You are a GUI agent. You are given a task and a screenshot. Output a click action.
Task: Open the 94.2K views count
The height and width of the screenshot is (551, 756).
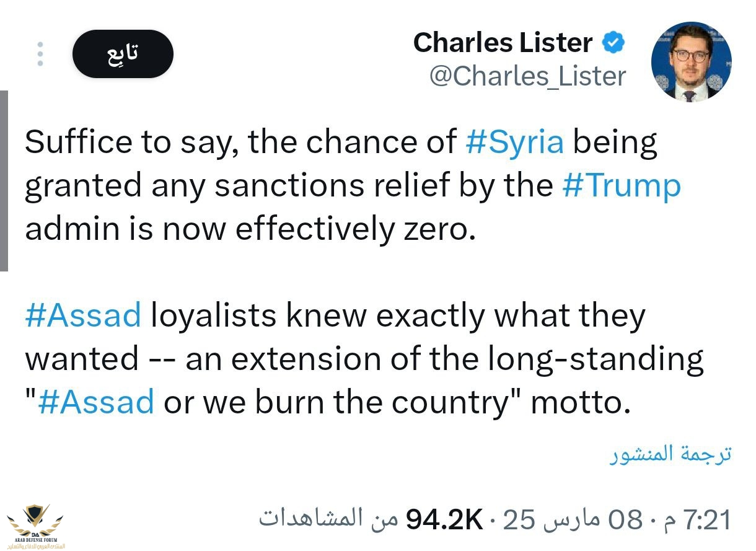coord(444,519)
